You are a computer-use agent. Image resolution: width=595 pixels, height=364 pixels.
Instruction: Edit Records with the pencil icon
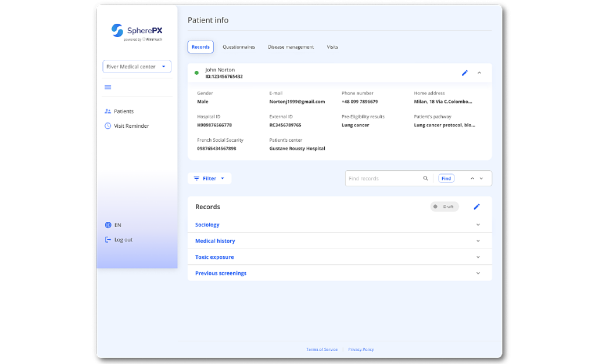click(x=476, y=207)
